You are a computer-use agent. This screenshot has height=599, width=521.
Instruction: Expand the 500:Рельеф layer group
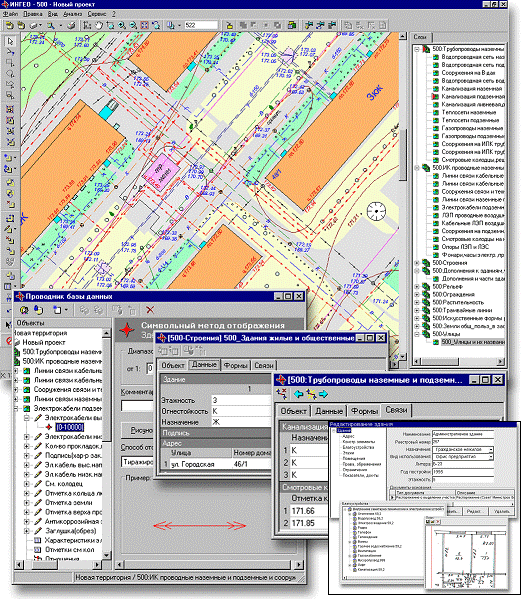(x=417, y=287)
